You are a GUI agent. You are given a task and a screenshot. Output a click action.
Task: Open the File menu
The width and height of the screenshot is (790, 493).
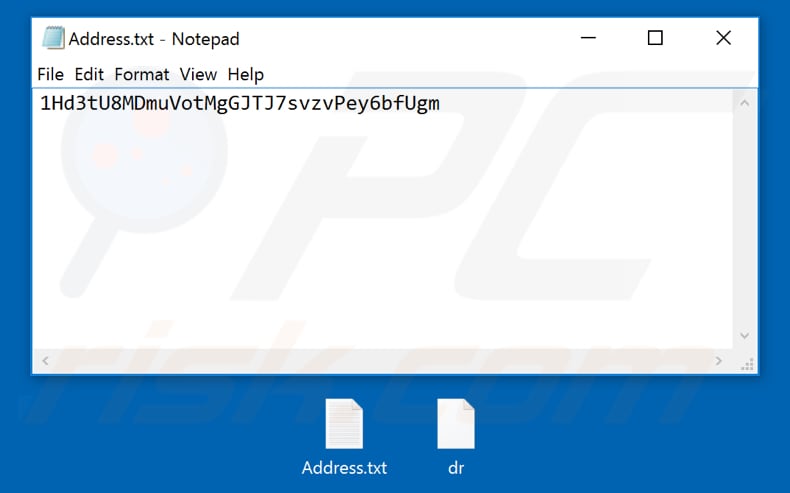[50, 75]
